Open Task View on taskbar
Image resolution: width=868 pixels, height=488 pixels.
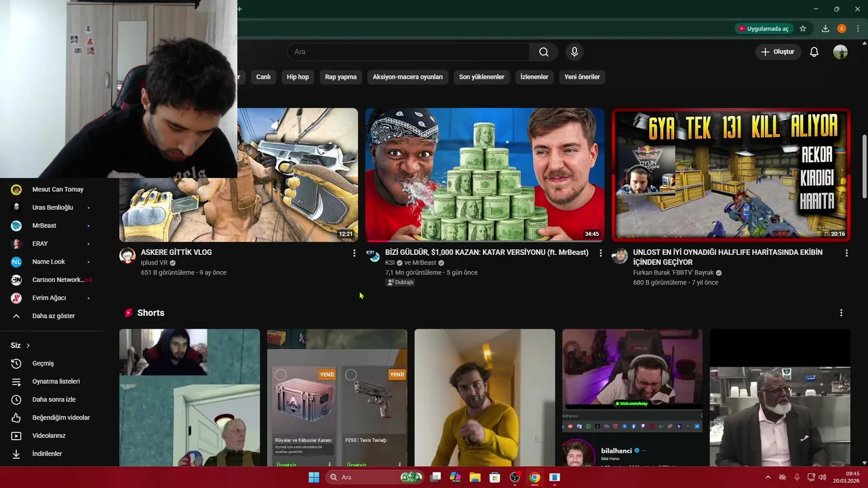435,477
